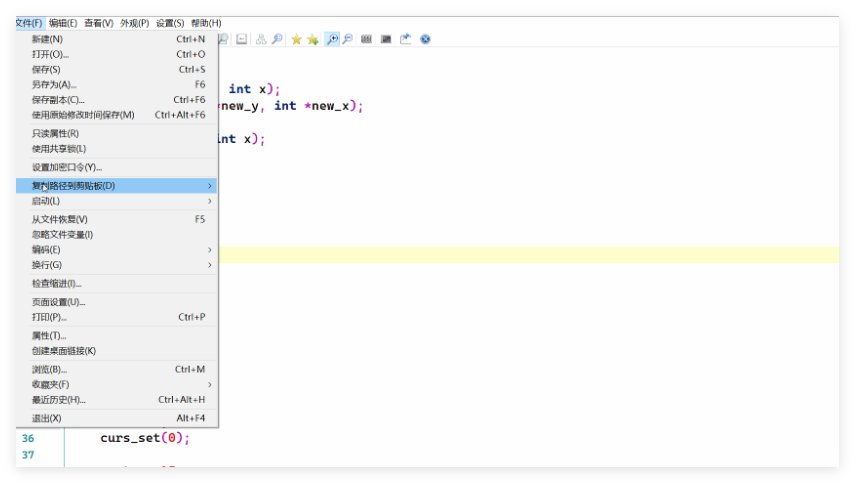Choose 退出(X) to quit
This screenshot has height=483, width=855.
click(x=117, y=418)
